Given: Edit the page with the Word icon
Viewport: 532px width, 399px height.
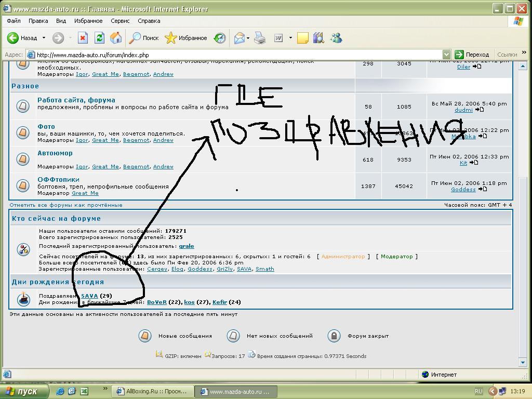Looking at the screenshot, I should tap(278, 38).
